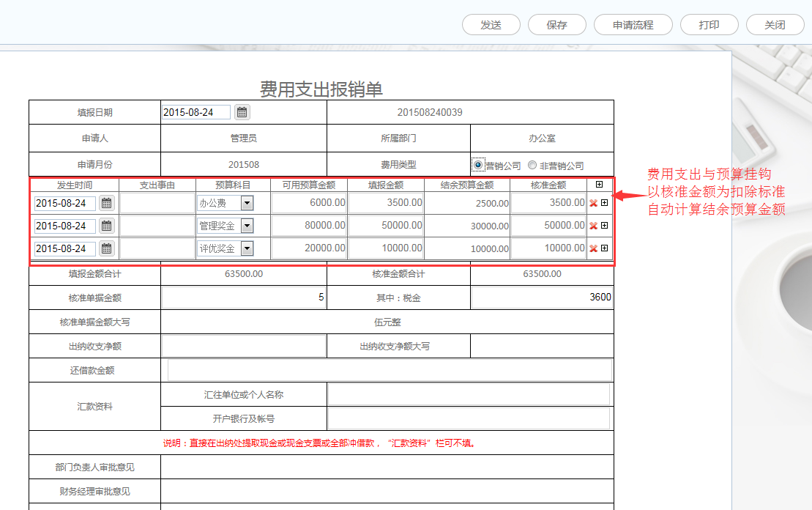Image resolution: width=812 pixels, height=510 pixels.
Task: Select the 营销公司 radio button
Action: (x=478, y=165)
